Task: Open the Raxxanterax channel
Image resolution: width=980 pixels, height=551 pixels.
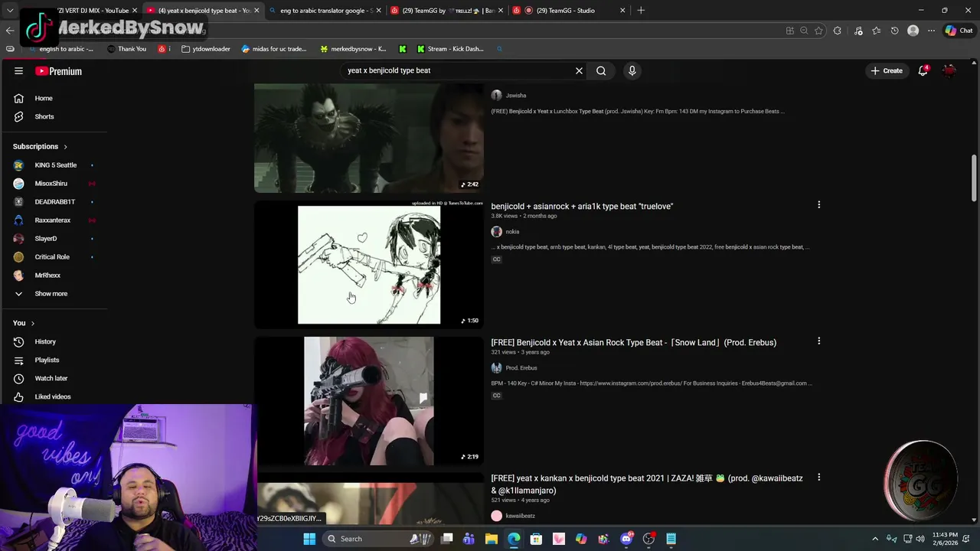Action: point(54,220)
